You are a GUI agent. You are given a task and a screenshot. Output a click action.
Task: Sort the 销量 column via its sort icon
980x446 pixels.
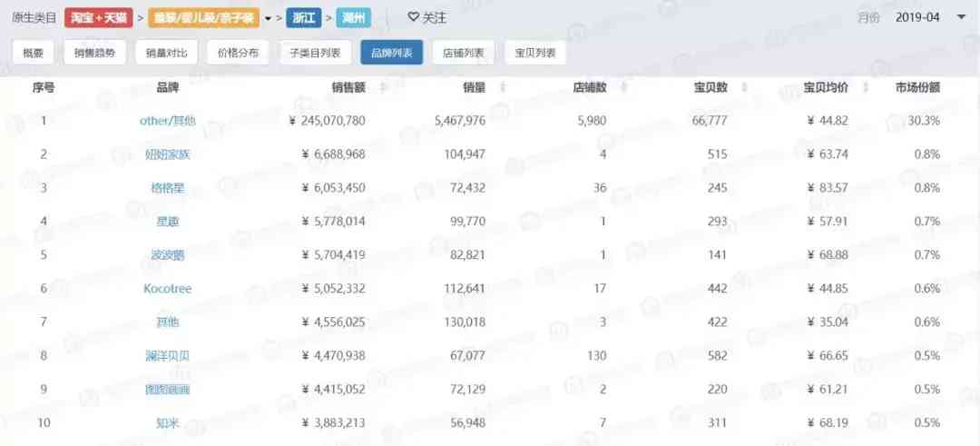(503, 87)
